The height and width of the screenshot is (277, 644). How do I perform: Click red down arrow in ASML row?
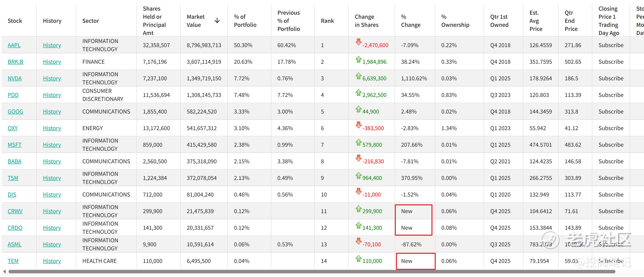pyautogui.click(x=359, y=241)
